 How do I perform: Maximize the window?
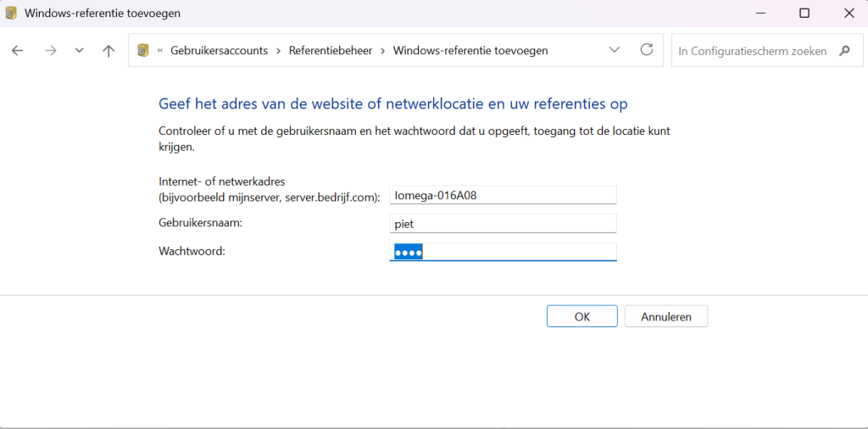click(x=804, y=14)
